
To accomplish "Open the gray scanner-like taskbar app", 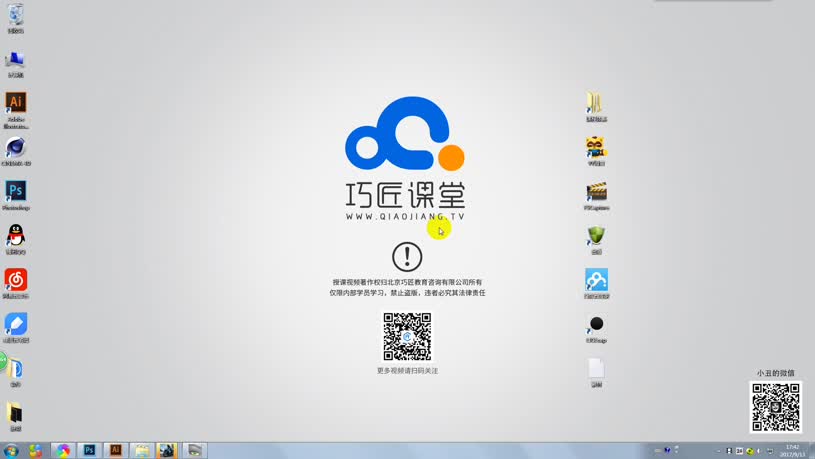I will tap(194, 450).
